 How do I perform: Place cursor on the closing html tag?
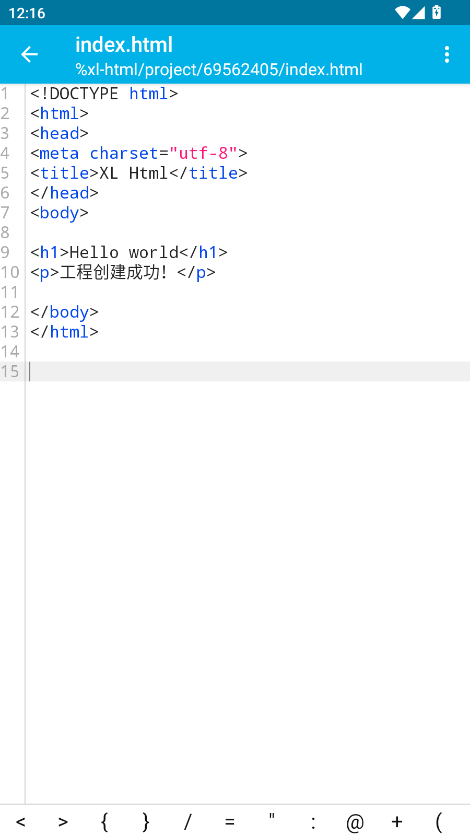coord(64,332)
